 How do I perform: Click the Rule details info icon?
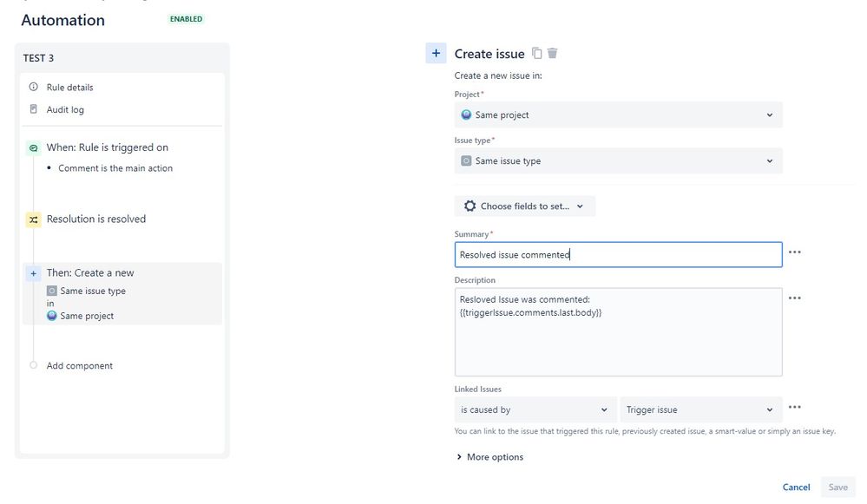coord(34,87)
